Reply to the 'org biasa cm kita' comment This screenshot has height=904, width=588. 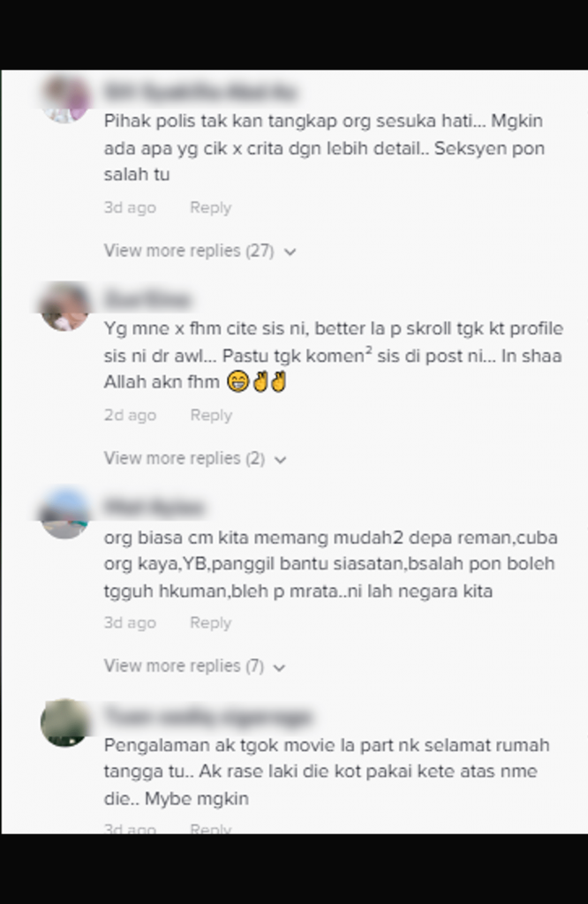(210, 622)
